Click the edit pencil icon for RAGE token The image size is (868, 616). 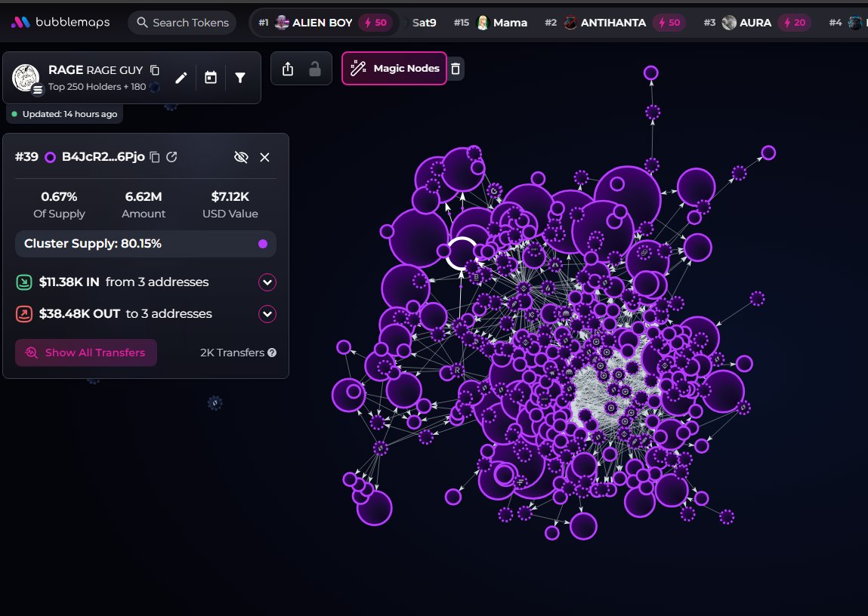click(x=181, y=78)
